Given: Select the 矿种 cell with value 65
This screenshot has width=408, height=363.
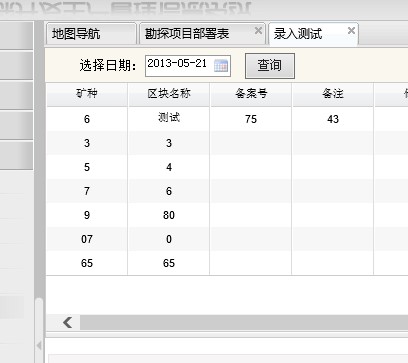Looking at the screenshot, I should pos(87,263).
